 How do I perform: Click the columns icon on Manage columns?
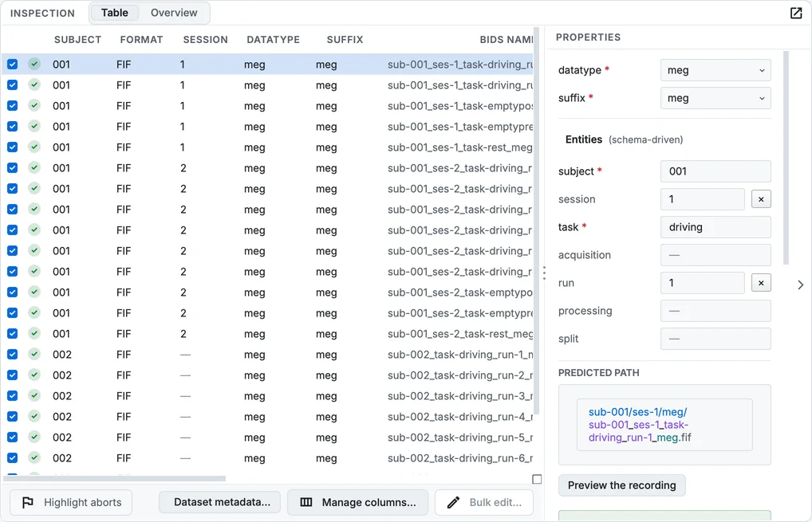point(306,502)
